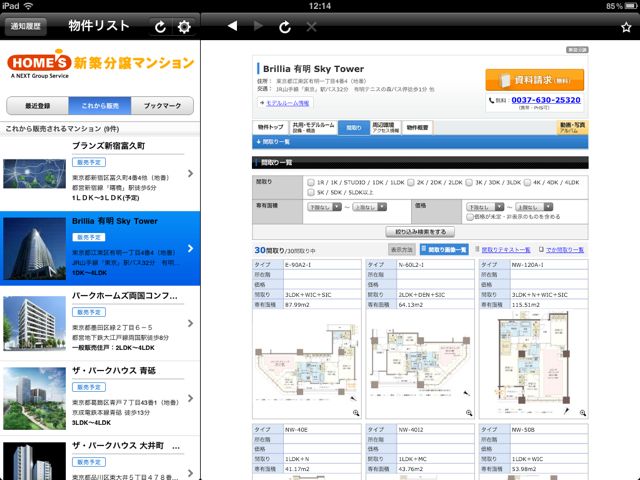Open maximum area dropdown
Viewport: 640px width, 480px height.
370,207
